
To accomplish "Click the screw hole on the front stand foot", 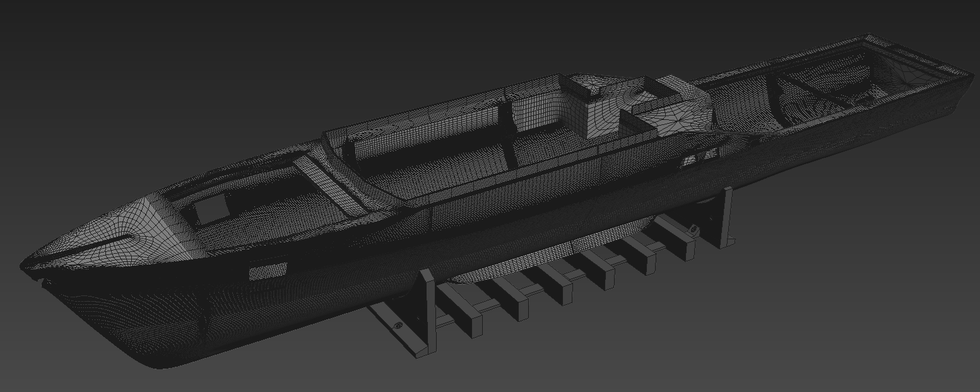I will (x=398, y=326).
